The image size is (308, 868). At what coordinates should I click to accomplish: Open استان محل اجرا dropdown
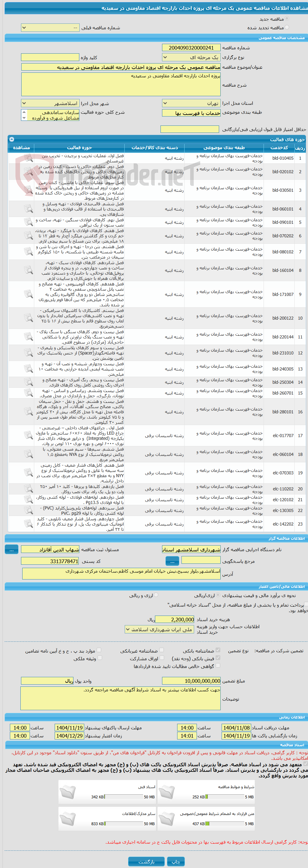tap(191, 103)
